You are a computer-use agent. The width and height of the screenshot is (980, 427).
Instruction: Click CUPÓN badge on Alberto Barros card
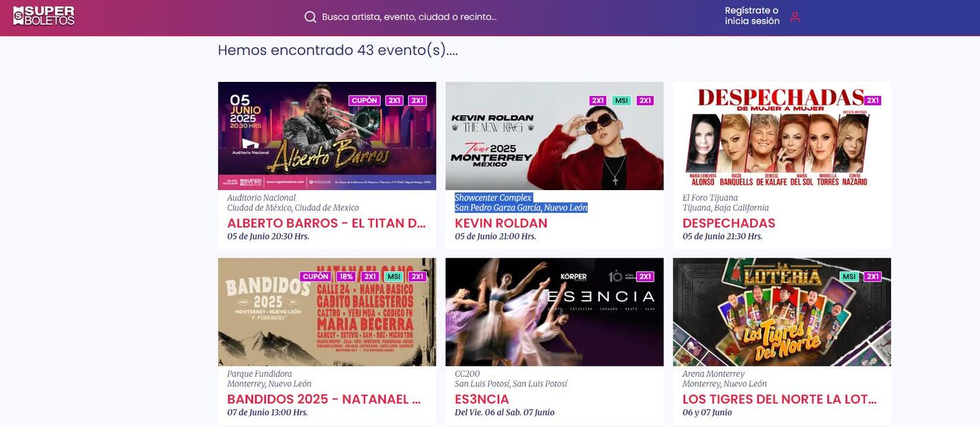[x=364, y=101]
